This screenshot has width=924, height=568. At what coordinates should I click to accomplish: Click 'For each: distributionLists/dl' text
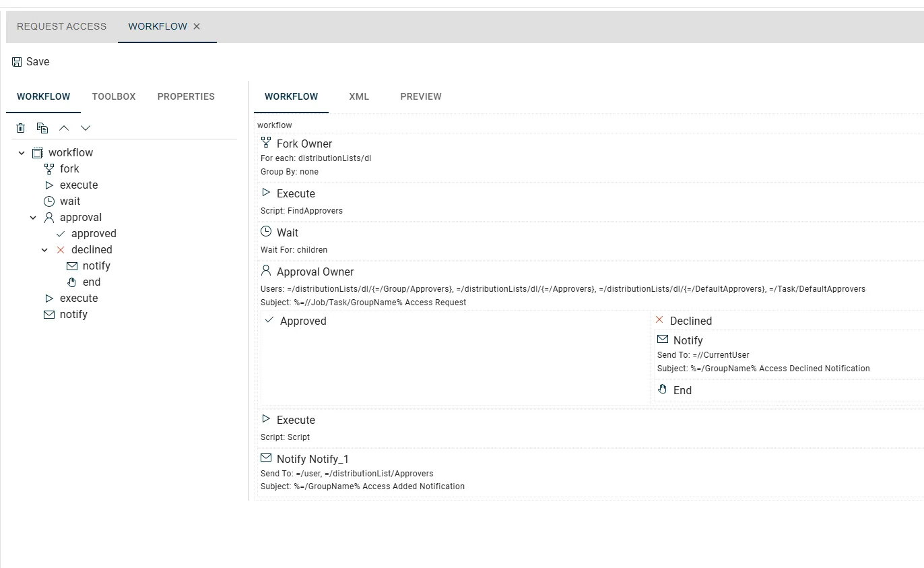point(316,158)
